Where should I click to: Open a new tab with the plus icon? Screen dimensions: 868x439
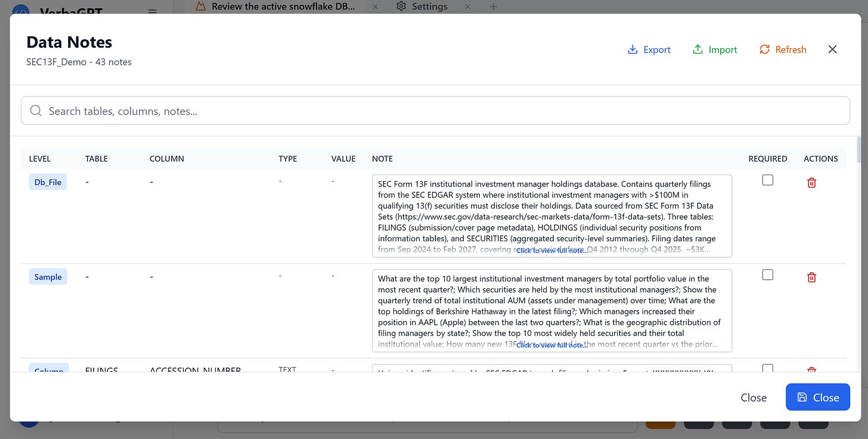[493, 7]
